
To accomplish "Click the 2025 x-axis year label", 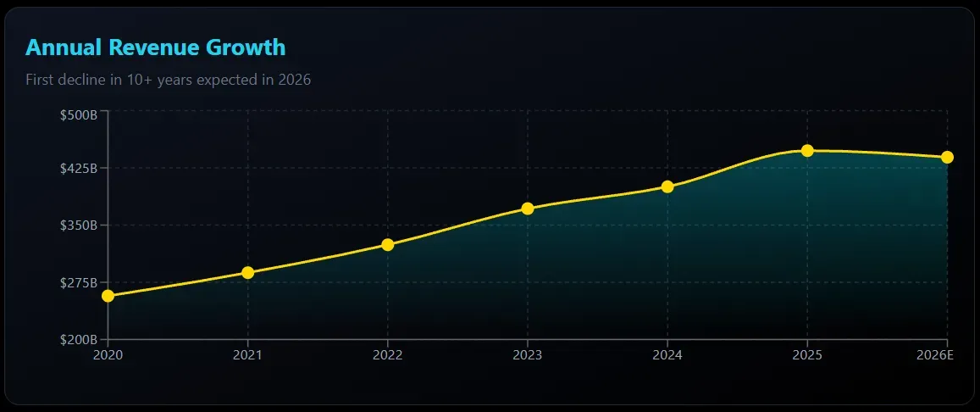I will pos(807,354).
